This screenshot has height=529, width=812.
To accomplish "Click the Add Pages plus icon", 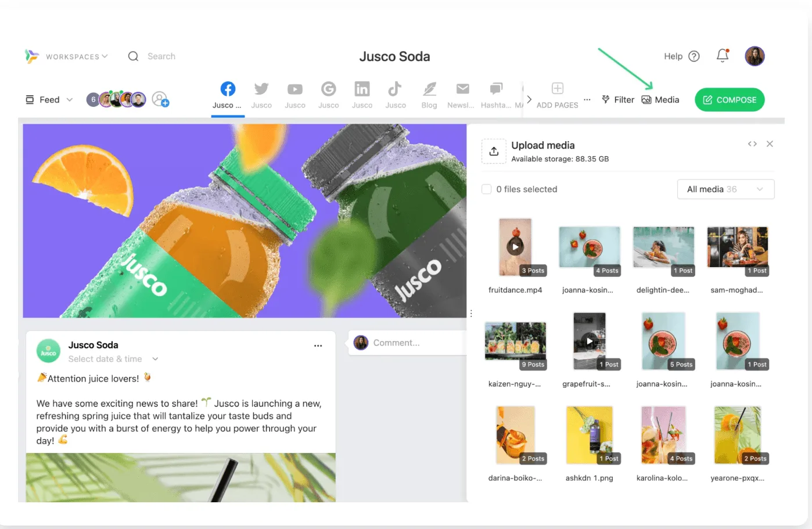I will pos(558,88).
